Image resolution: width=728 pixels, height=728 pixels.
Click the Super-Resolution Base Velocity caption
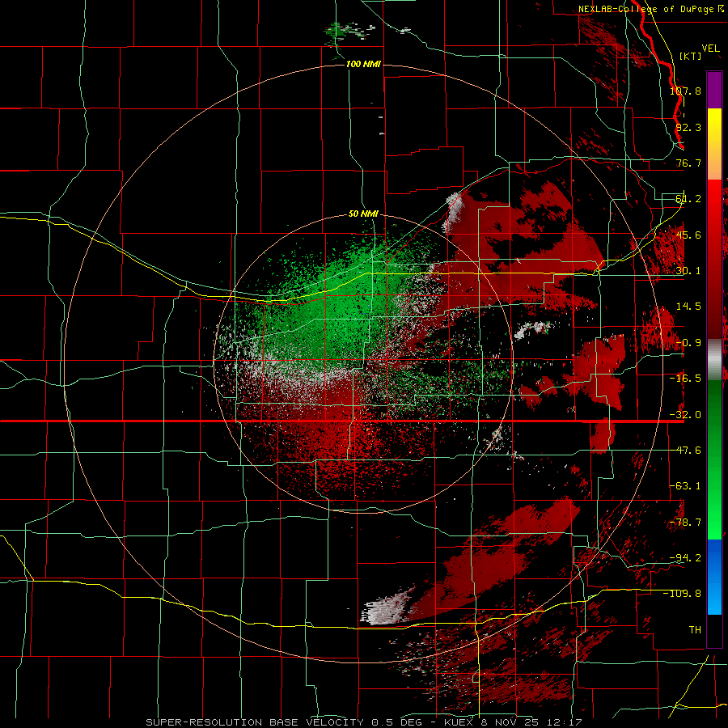pos(363,722)
